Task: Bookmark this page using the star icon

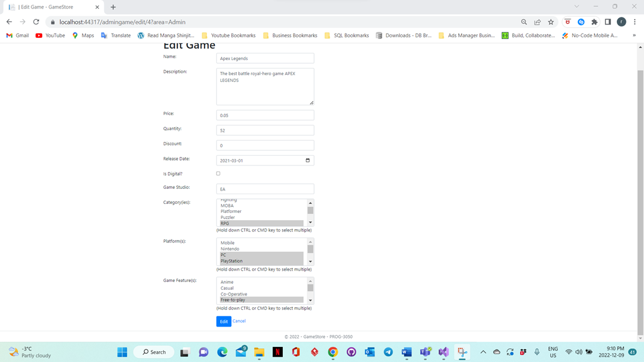Action: tap(550, 22)
